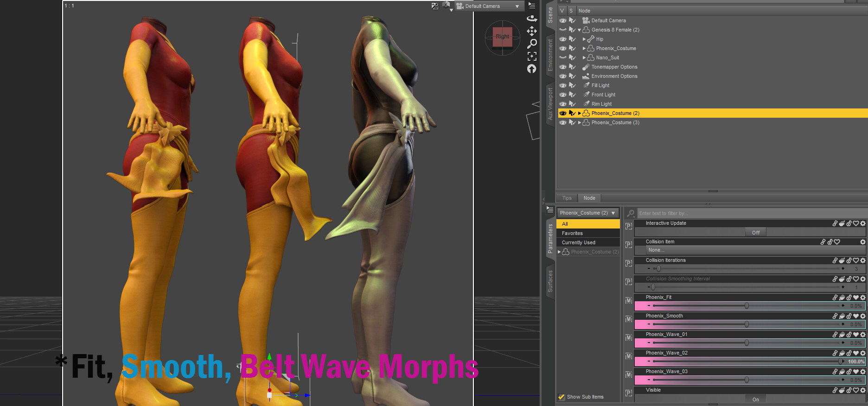This screenshot has width=868, height=406.
Task: Expand the Hip node
Action: coord(584,39)
